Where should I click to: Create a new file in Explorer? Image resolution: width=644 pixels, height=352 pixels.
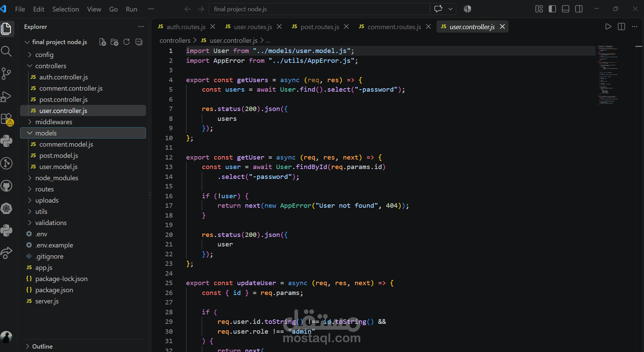pyautogui.click(x=103, y=42)
